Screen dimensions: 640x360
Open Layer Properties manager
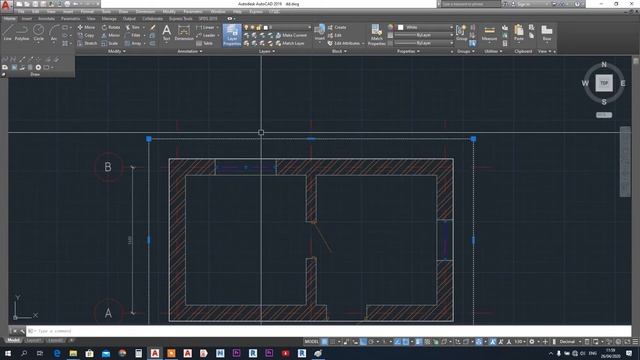click(x=232, y=35)
